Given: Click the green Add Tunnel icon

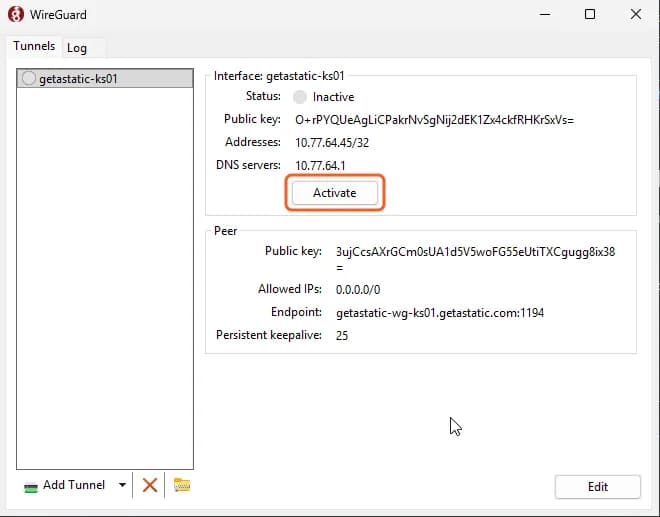Looking at the screenshot, I should 31,487.
